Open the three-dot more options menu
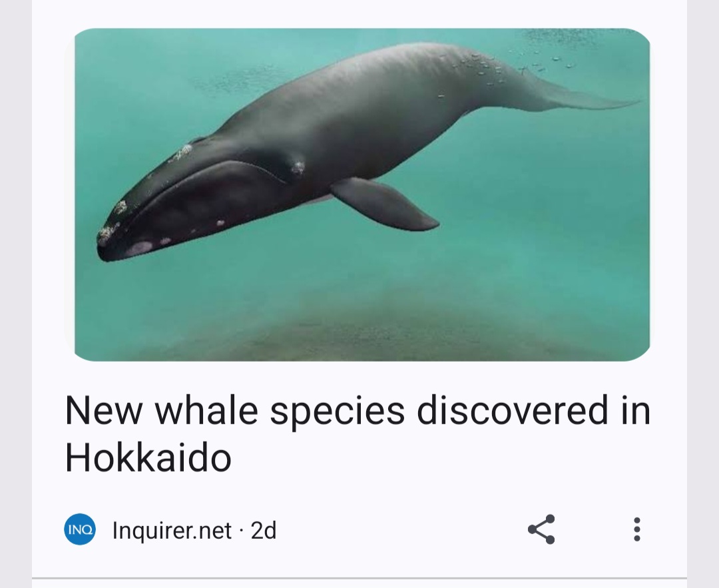Image resolution: width=719 pixels, height=588 pixels. coord(636,529)
